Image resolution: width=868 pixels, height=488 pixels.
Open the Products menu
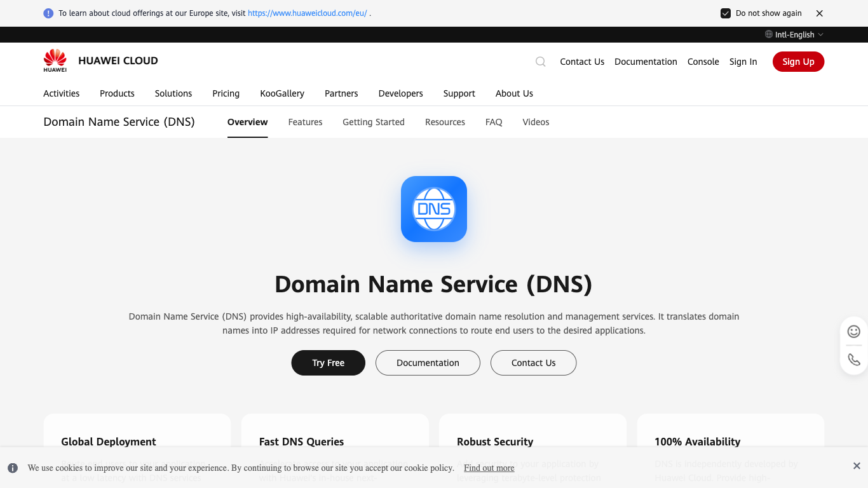[117, 93]
